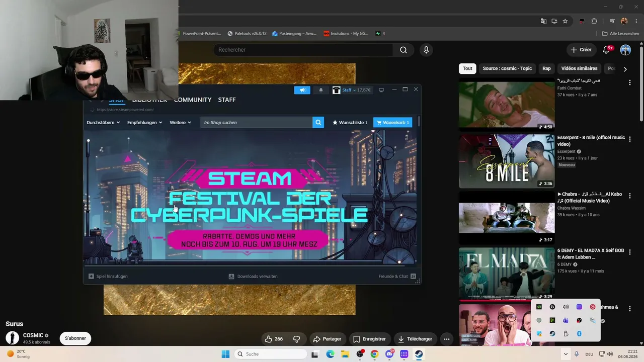This screenshot has height=362, width=644.
Task: Open options menu for Fathi Combat video
Action: pyautogui.click(x=629, y=82)
